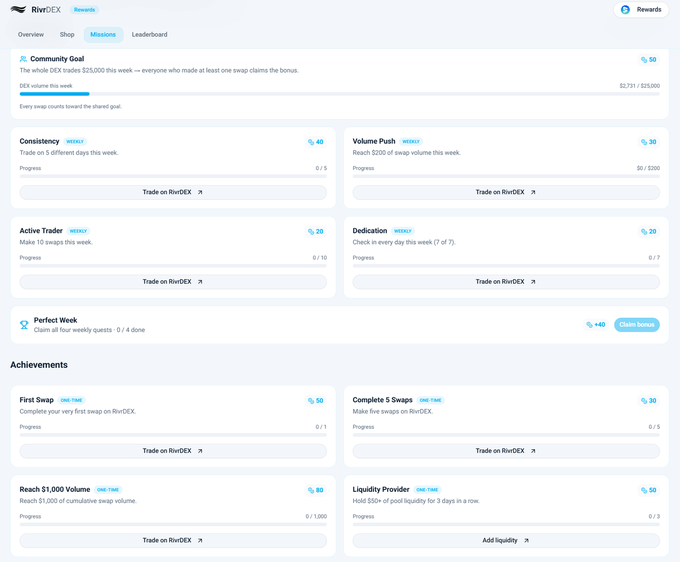Click coin icon on Dedication 20 reward
The height and width of the screenshot is (562, 680).
[x=644, y=232]
